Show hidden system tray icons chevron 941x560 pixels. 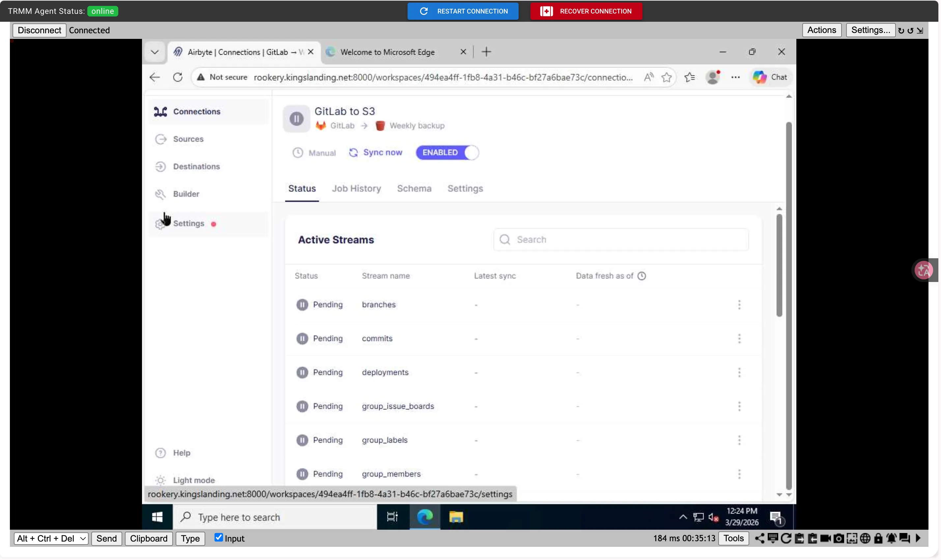[x=683, y=517]
